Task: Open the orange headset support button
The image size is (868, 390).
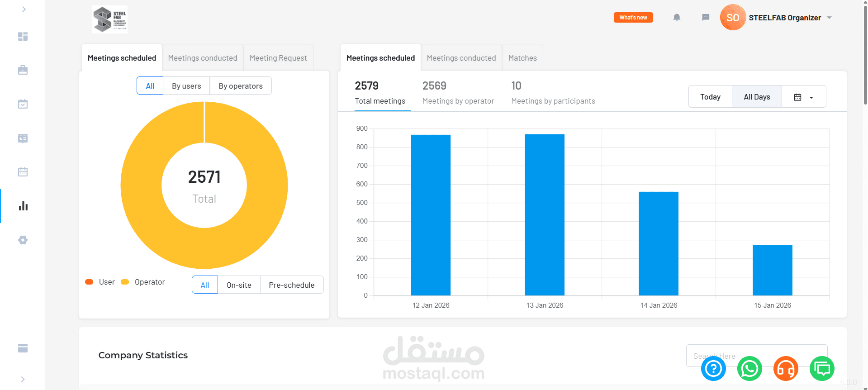Action: tap(786, 369)
